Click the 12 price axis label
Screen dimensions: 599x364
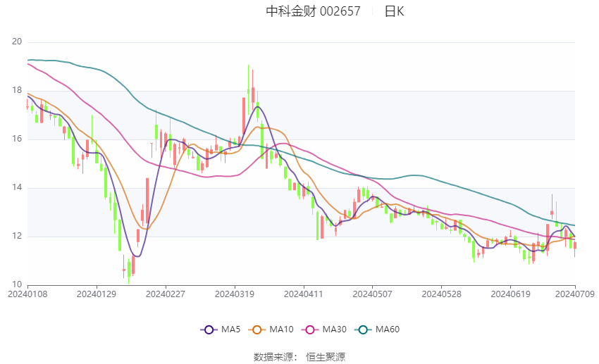pos(17,236)
